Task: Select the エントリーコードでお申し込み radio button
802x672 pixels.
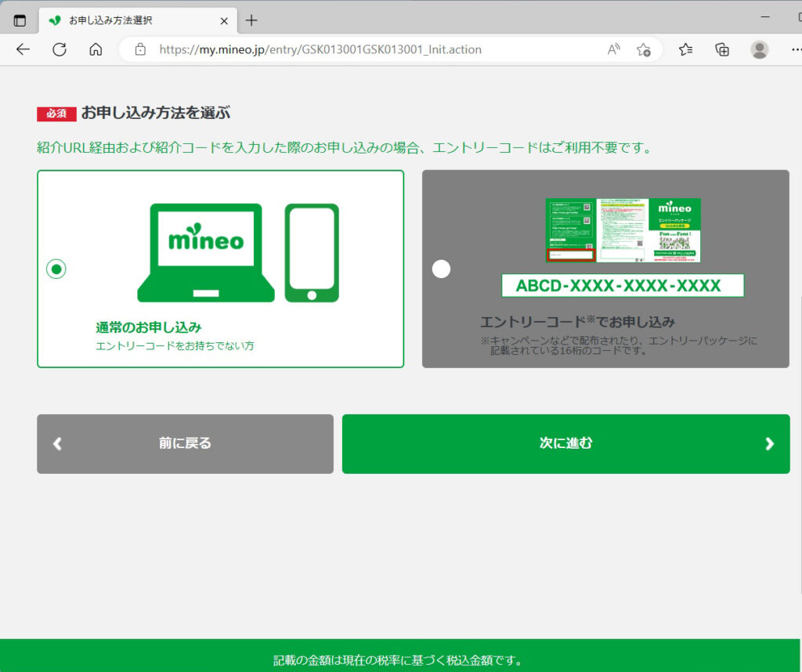Action: point(441,269)
